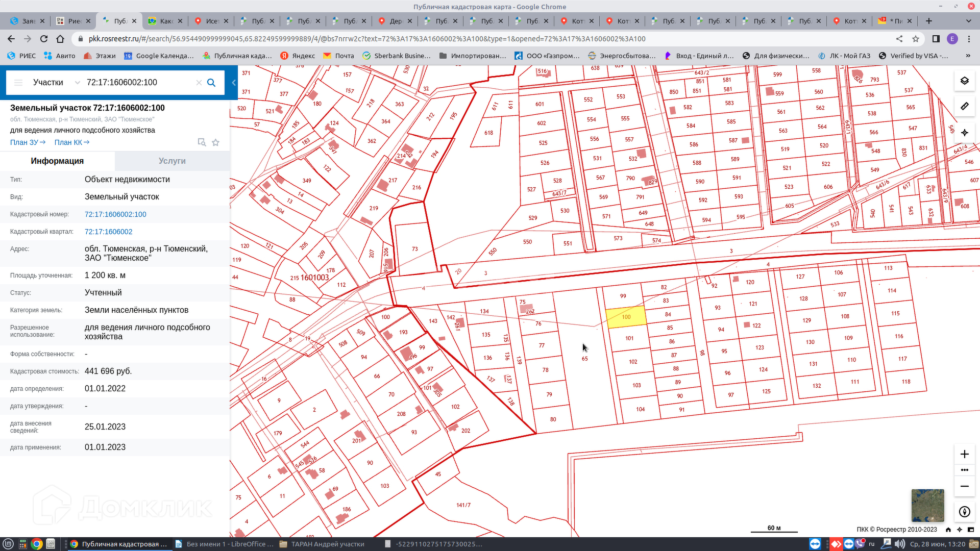Reset map orientation with compass button
The height and width of the screenshot is (551, 980).
point(964,512)
